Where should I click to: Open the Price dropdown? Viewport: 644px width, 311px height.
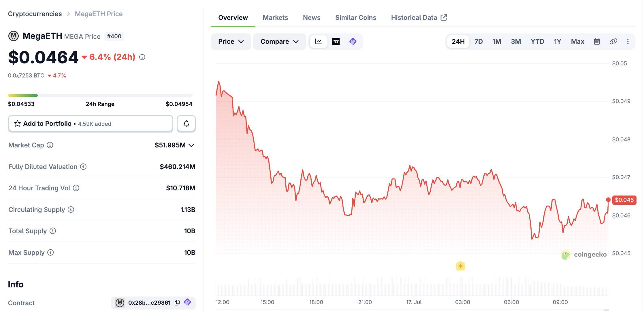pos(231,41)
